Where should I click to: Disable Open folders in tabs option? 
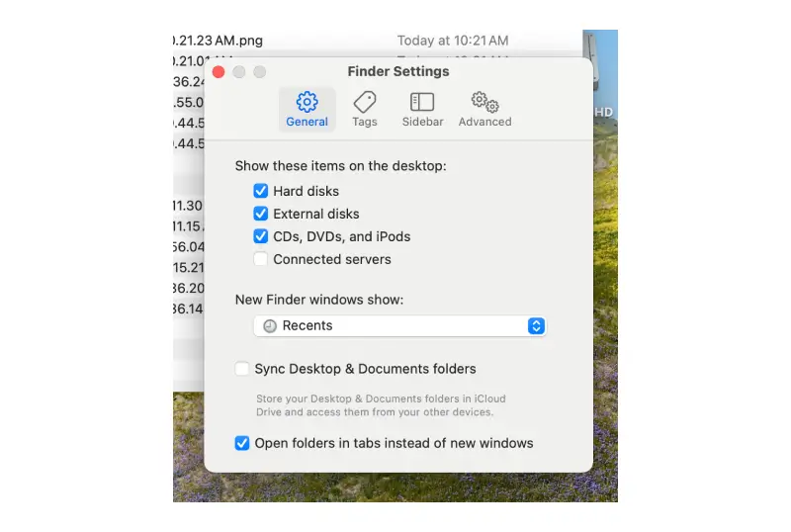coord(241,443)
